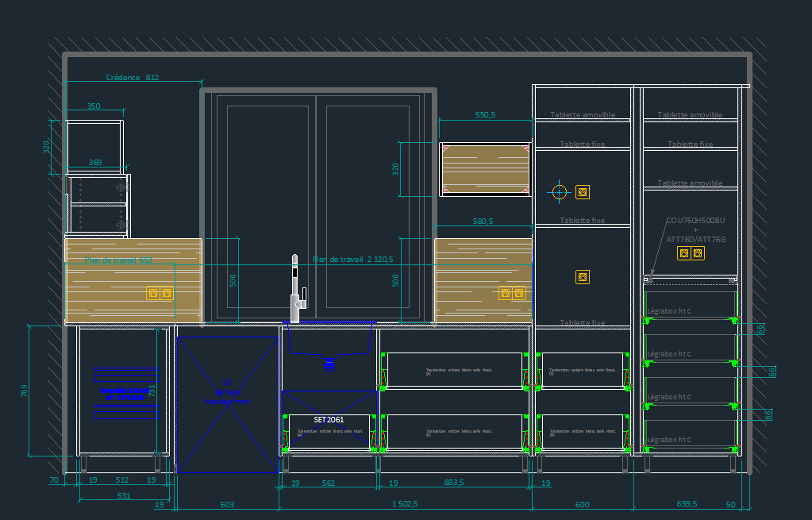Select the 769 vertical dimension text
Viewport: 812px width, 520px height.
pyautogui.click(x=24, y=391)
